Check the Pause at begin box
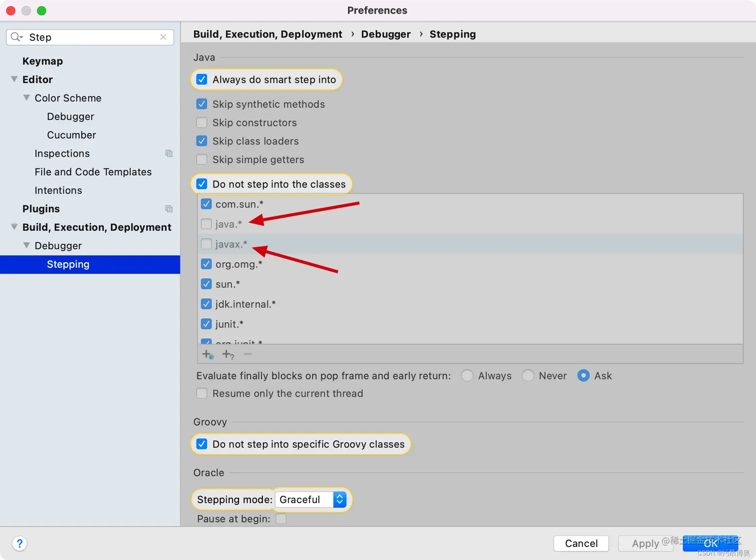Viewport: 756px width, 560px height. [281, 519]
